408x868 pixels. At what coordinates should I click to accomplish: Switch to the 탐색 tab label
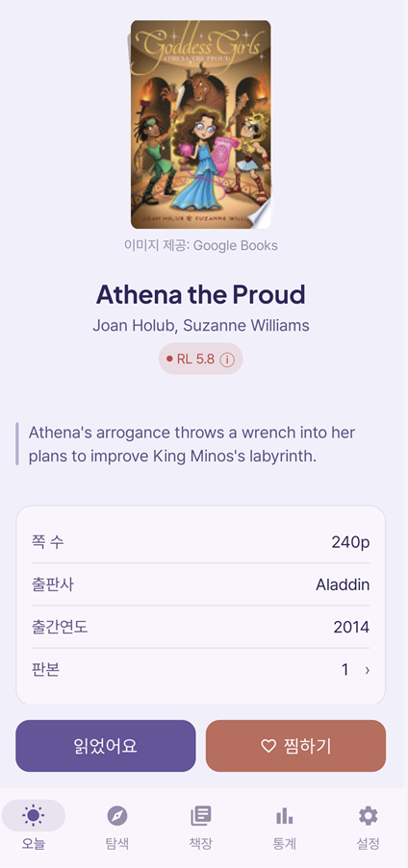117,844
